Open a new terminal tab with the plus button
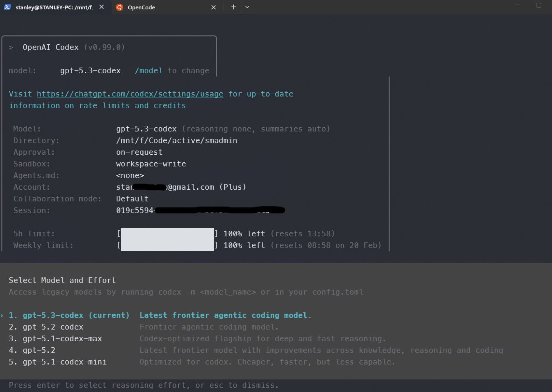 [233, 7]
